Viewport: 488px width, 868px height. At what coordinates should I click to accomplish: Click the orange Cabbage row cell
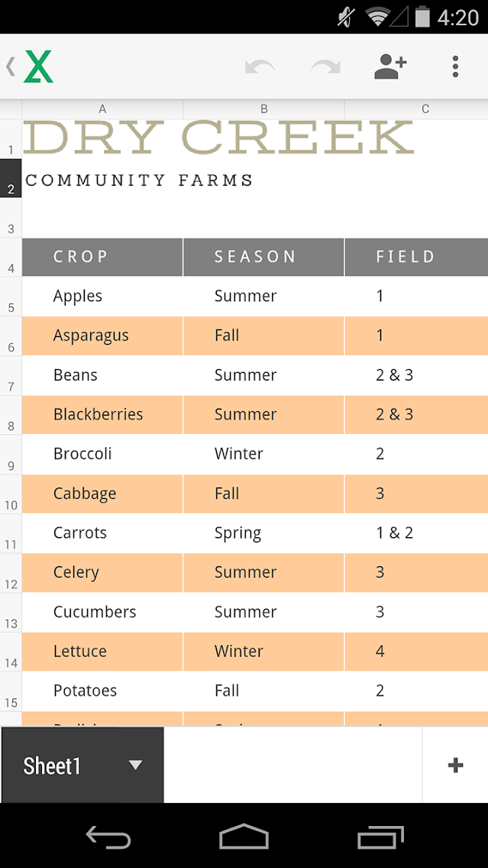pyautogui.click(x=102, y=494)
